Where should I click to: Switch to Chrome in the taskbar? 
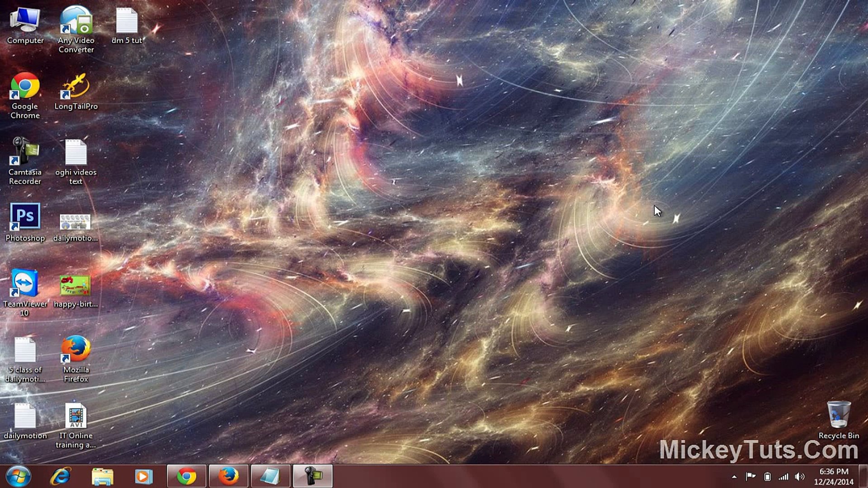pos(186,476)
